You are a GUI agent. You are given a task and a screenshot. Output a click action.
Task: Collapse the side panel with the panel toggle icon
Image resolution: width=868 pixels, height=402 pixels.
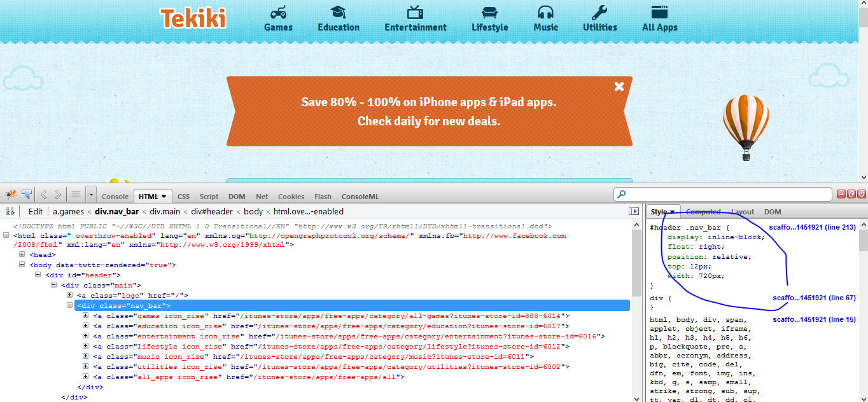tap(634, 211)
